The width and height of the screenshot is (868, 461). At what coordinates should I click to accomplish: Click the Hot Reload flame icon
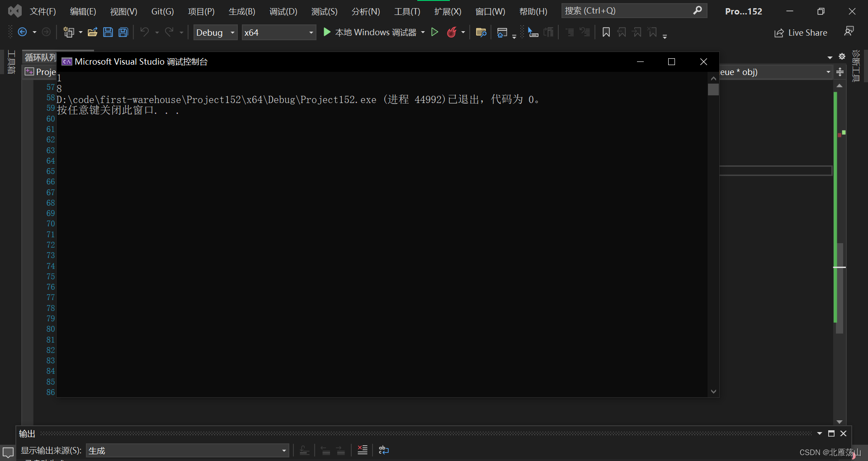[451, 32]
